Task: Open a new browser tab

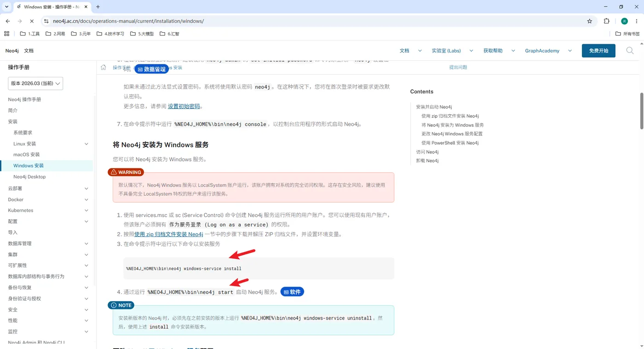Action: [x=98, y=7]
